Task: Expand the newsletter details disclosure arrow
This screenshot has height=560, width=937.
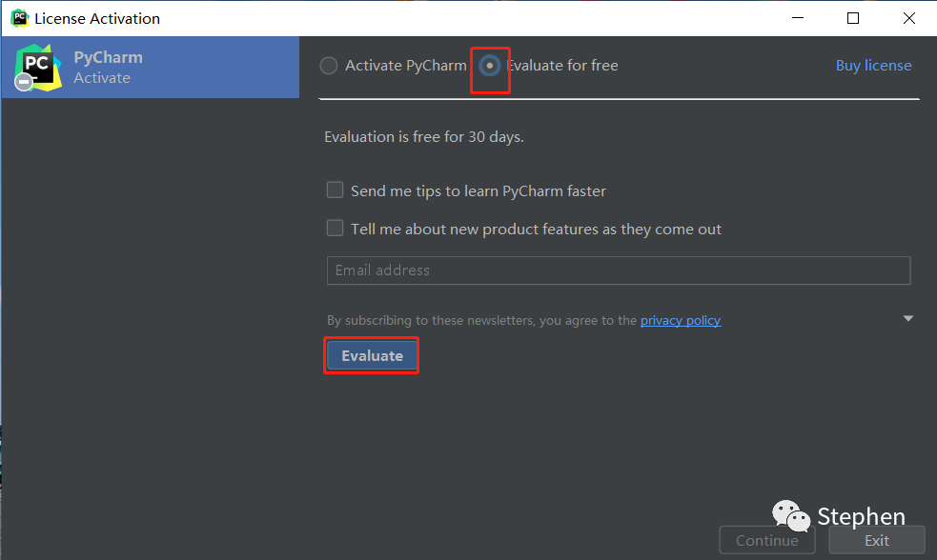Action: coord(908,319)
